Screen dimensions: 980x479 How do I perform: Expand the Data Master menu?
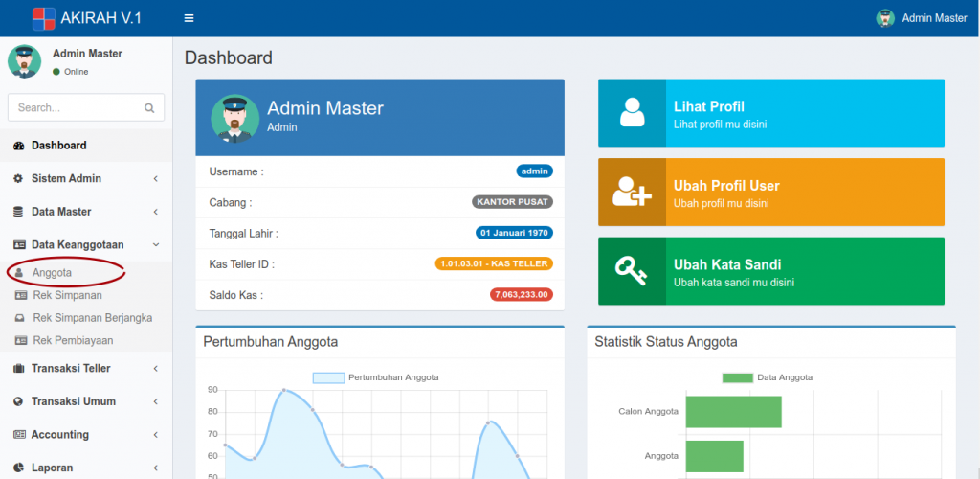pos(85,212)
